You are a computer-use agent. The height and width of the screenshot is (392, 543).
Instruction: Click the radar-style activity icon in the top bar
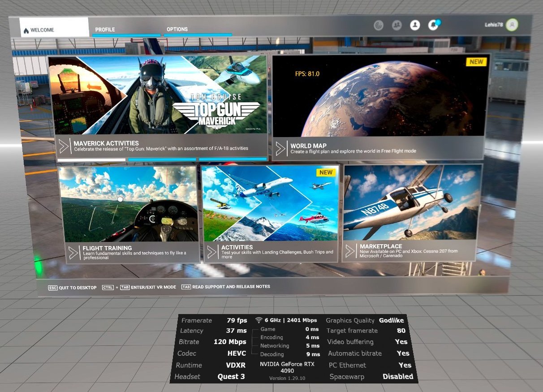tap(379, 26)
